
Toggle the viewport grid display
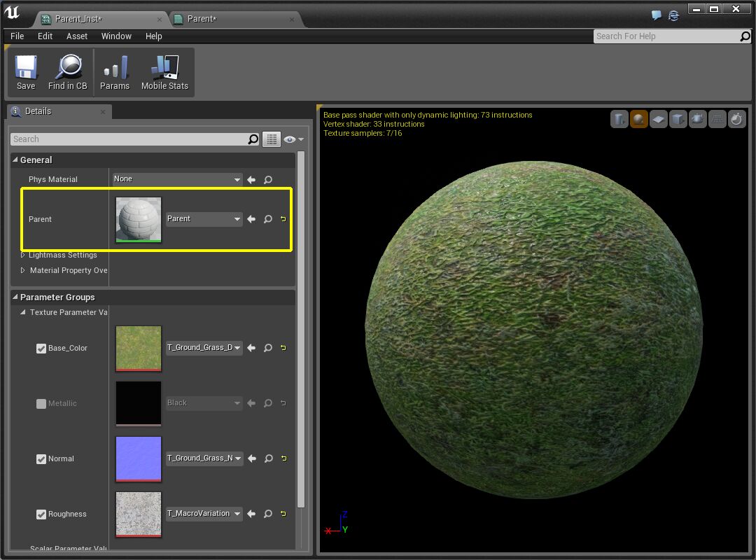[717, 119]
